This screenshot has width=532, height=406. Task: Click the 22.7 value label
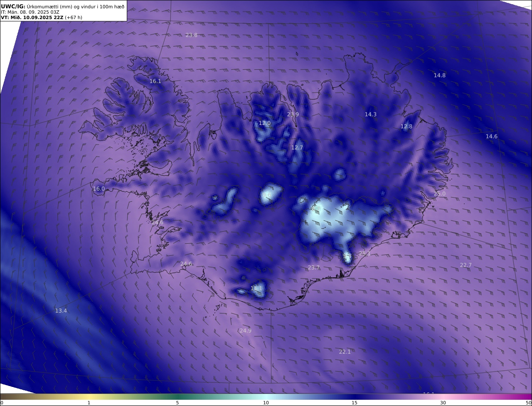pyautogui.click(x=465, y=265)
